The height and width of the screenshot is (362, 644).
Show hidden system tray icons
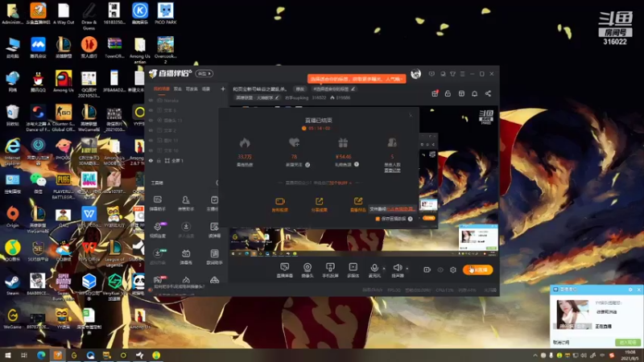[535, 356]
